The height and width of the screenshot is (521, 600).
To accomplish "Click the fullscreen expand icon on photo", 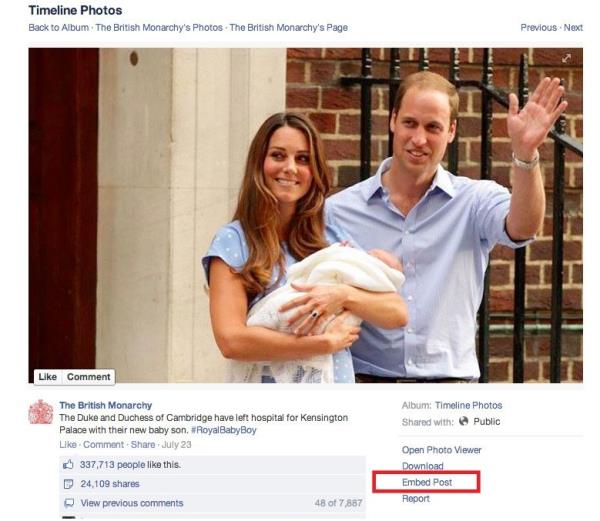I will [566, 58].
